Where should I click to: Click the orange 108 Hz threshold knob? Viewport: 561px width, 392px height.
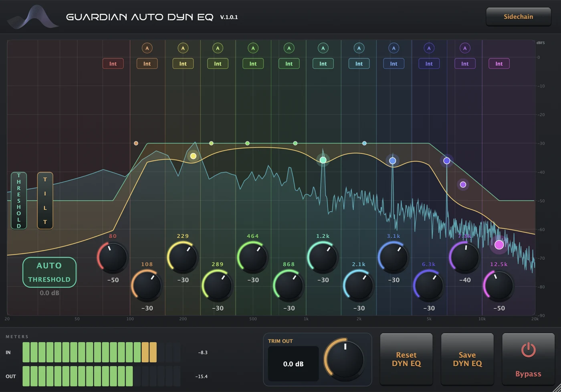[x=147, y=285]
